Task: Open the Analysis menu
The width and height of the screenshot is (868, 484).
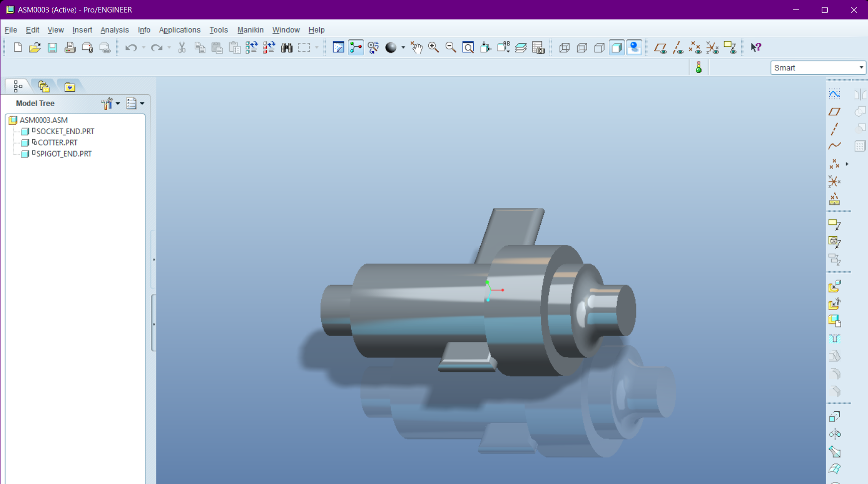Action: (115, 30)
